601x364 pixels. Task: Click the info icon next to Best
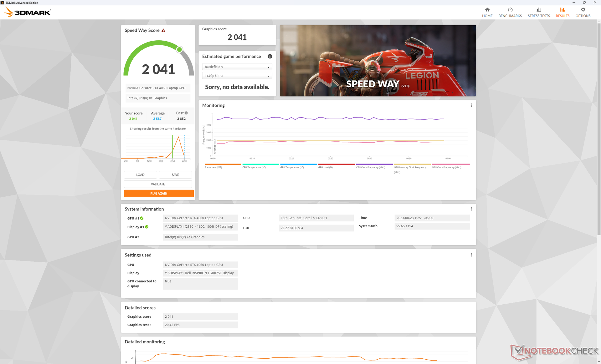[x=186, y=113]
